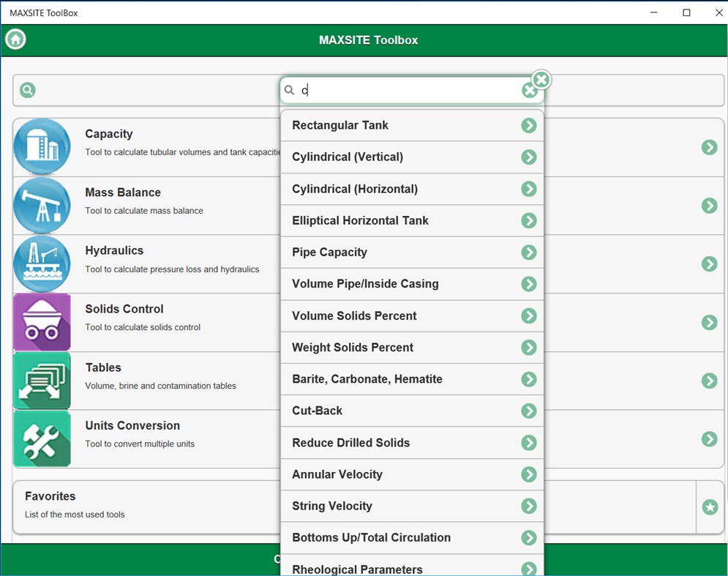
Task: Click the green search magnifier icon
Action: point(27,89)
